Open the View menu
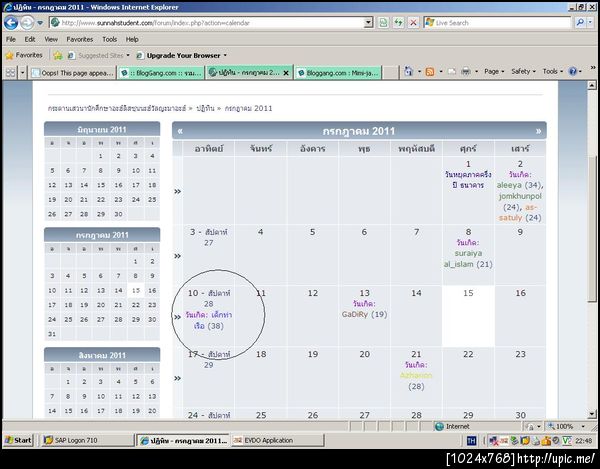 pos(51,39)
